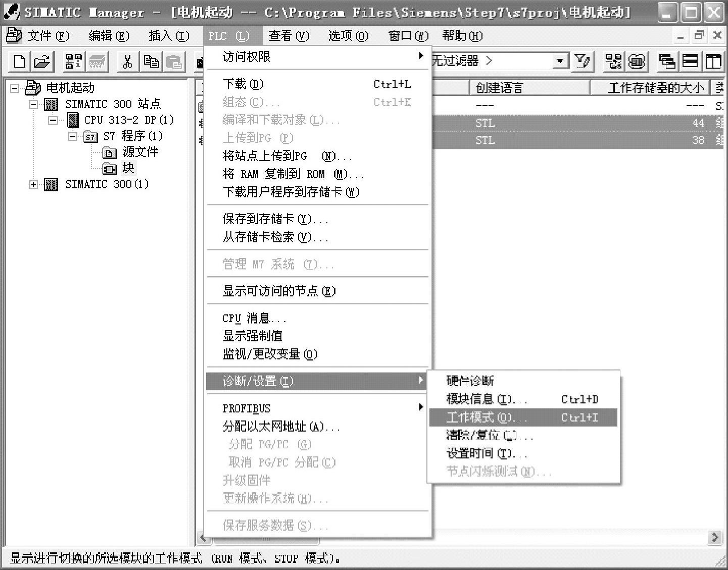Expand the SIMATIC 300(1) node

click(x=33, y=184)
